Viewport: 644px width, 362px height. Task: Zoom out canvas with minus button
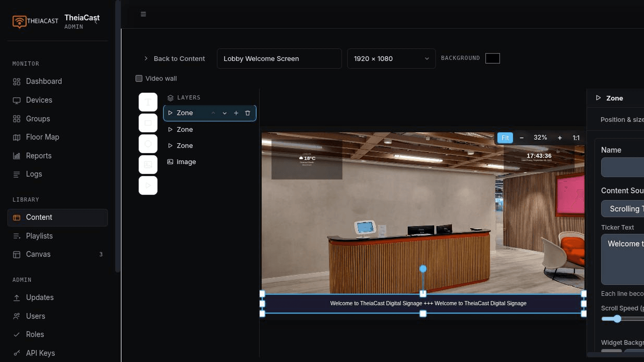(x=522, y=138)
